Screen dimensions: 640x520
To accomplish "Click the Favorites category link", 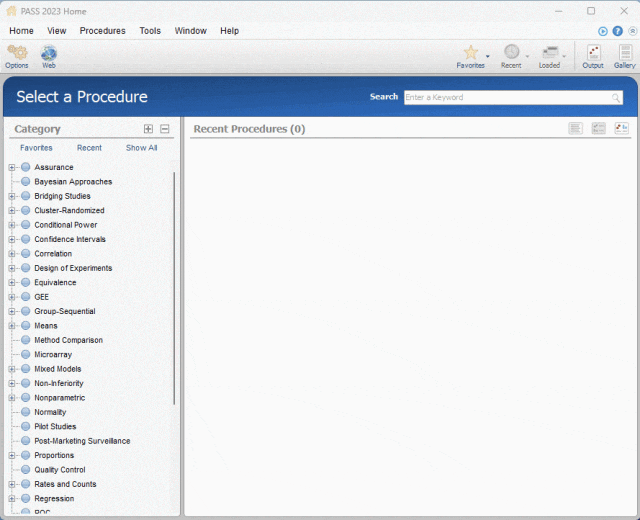I will tap(36, 148).
